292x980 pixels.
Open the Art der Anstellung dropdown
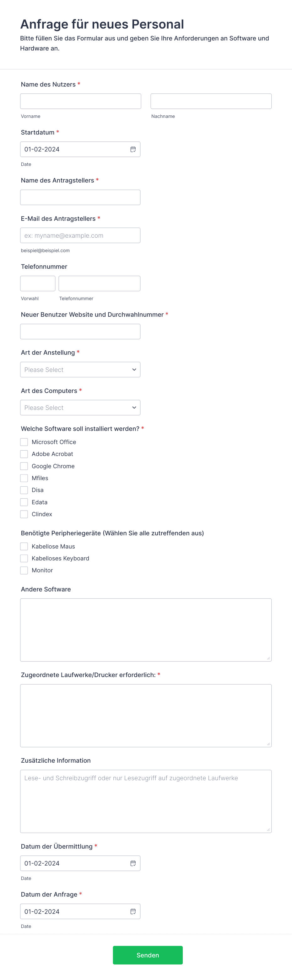[80, 369]
